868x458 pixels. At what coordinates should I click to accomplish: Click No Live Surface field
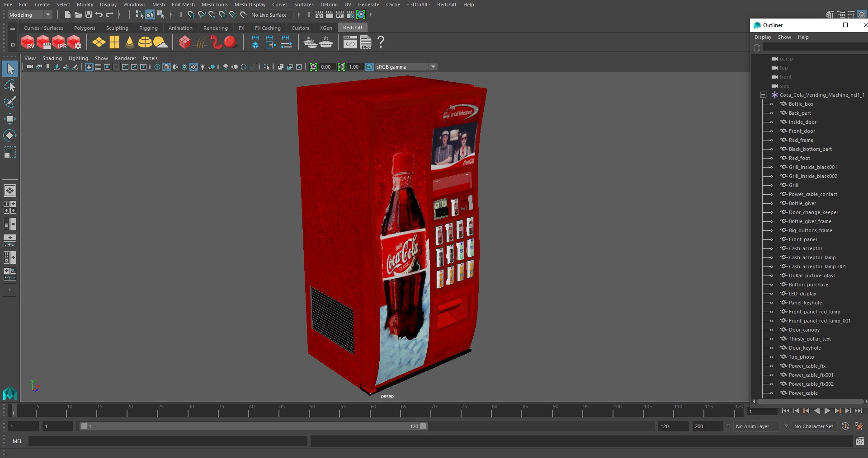click(271, 15)
